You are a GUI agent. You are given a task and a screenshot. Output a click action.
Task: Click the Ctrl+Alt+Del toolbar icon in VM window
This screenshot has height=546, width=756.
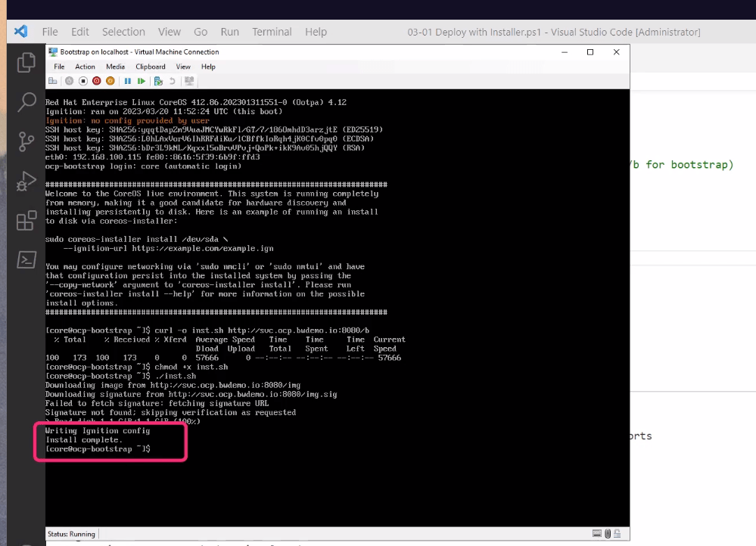(52, 81)
